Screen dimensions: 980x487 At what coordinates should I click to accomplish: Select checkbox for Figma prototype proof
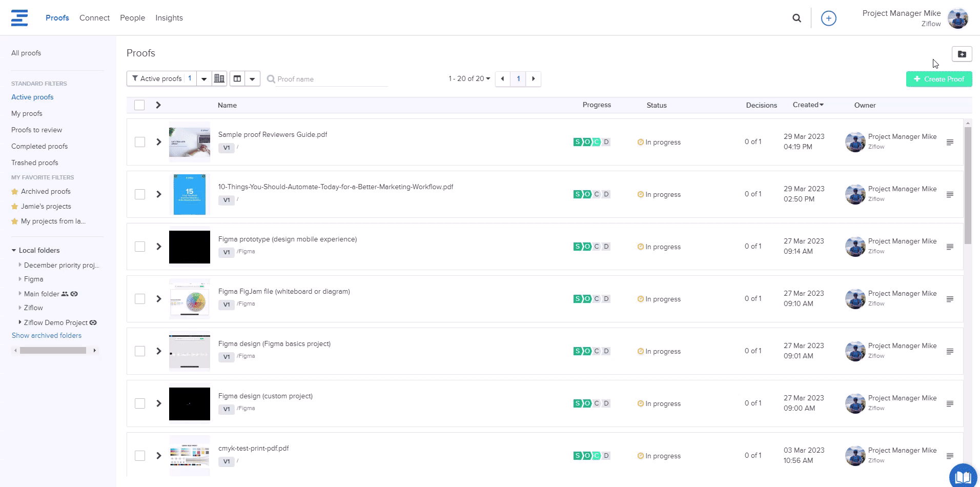(140, 247)
